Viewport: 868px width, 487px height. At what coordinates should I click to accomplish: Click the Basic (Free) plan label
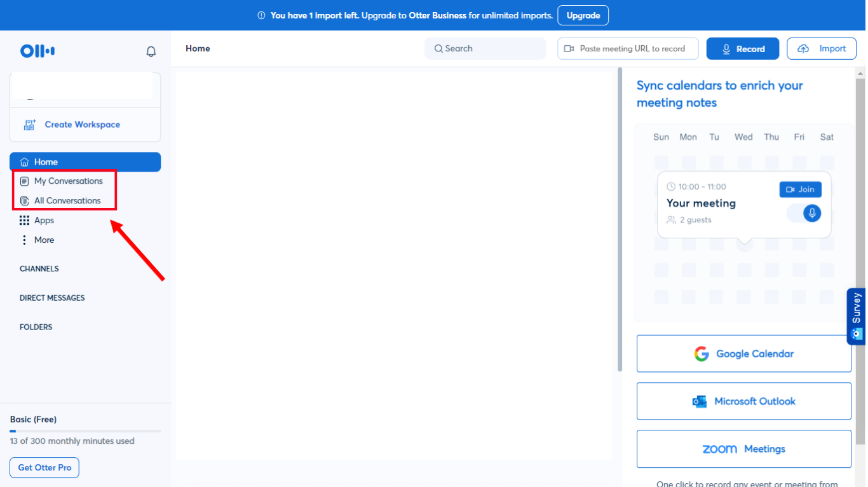[x=33, y=420]
